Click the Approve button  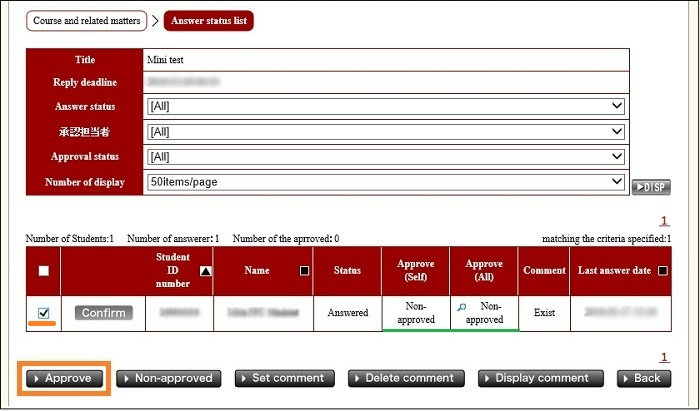65,378
